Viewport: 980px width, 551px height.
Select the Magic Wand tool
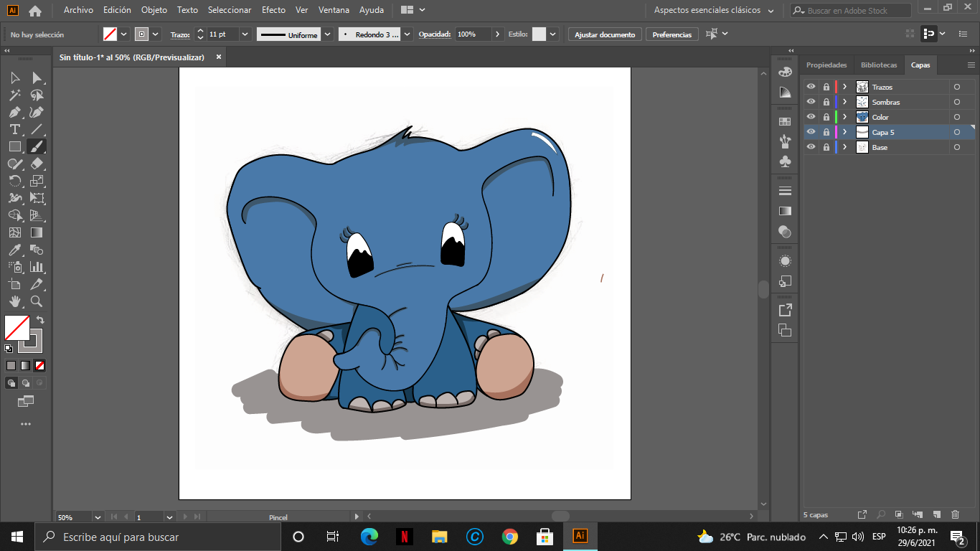coord(14,95)
